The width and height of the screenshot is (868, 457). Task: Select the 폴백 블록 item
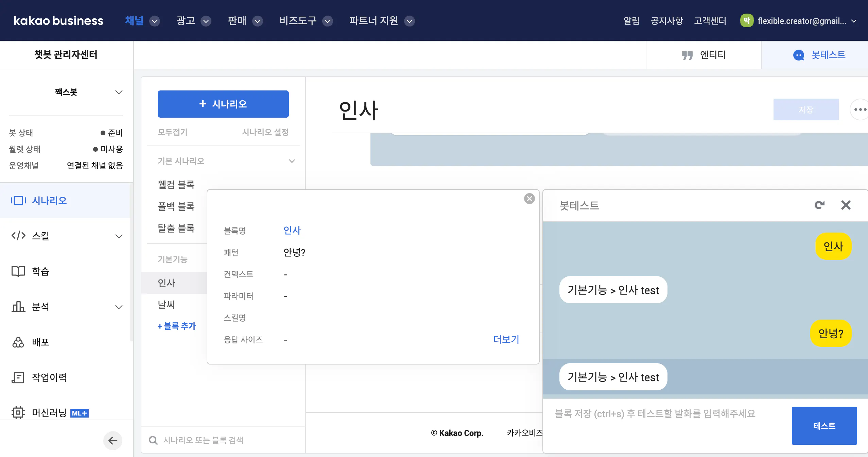[176, 206]
